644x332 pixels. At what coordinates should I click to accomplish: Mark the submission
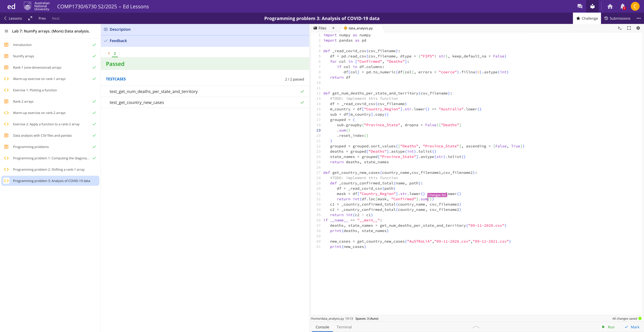click(632, 327)
